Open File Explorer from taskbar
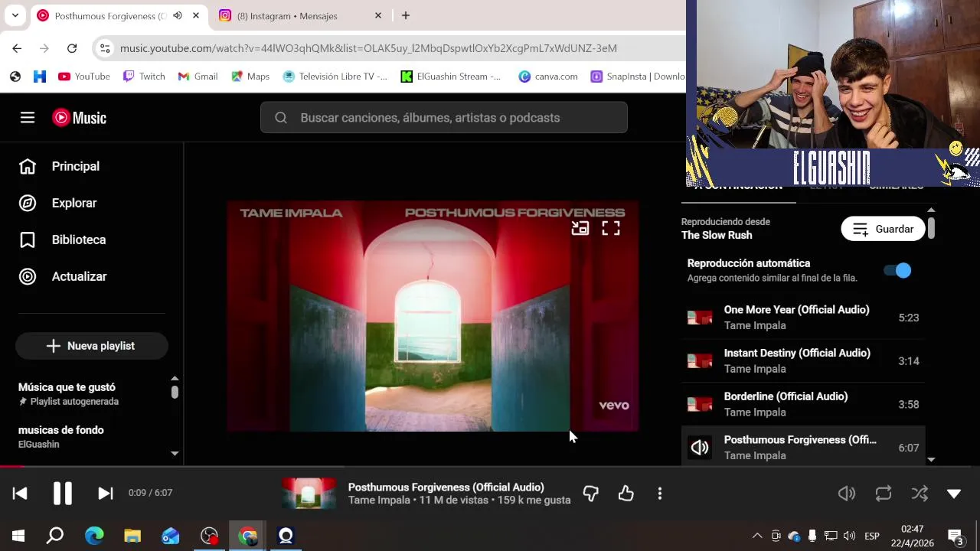This screenshot has height=551, width=980. click(x=132, y=536)
